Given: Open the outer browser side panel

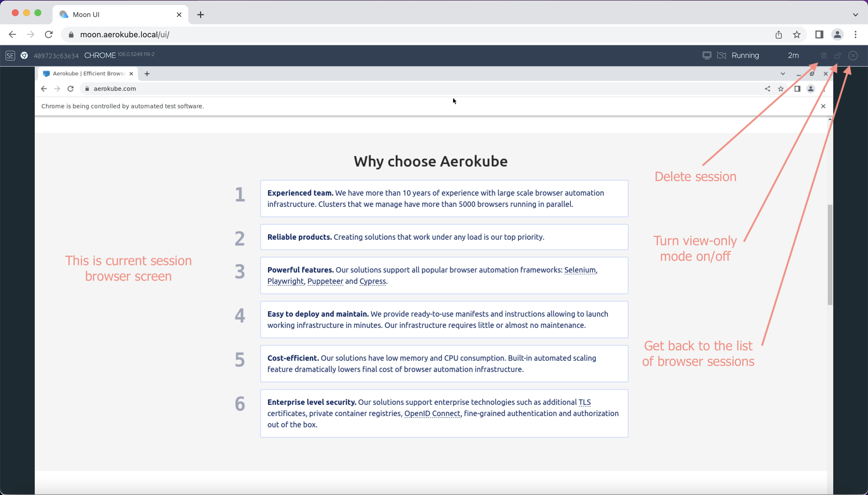Looking at the screenshot, I should [x=819, y=34].
